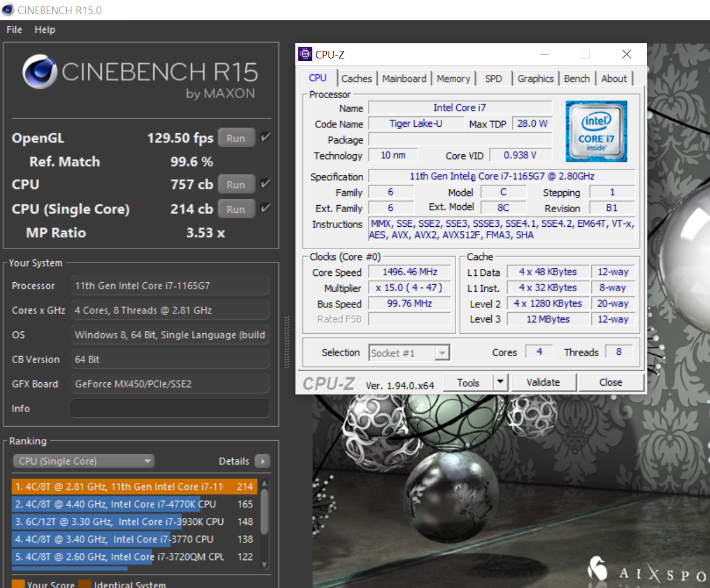Maximize the CPU-Z window
This screenshot has width=710, height=588.
585,54
